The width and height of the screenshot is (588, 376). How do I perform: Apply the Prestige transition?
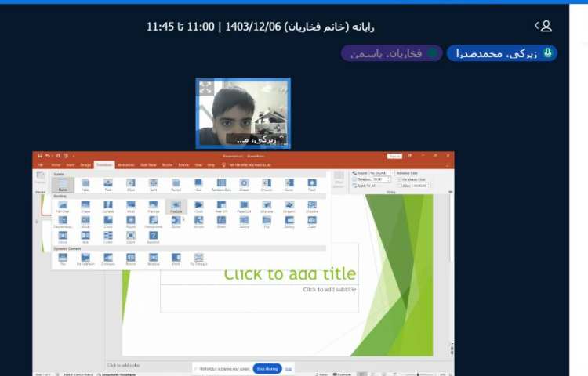154,206
